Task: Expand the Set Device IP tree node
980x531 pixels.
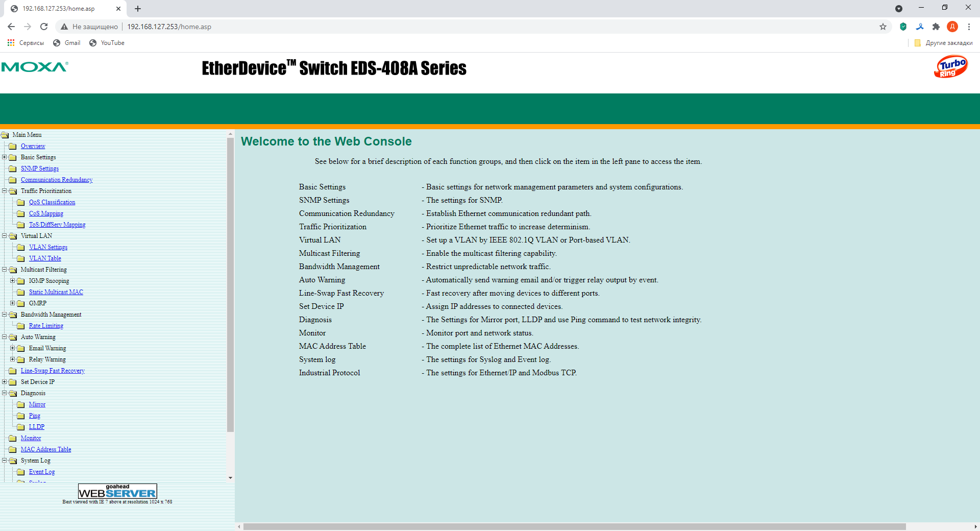Action: coord(5,382)
